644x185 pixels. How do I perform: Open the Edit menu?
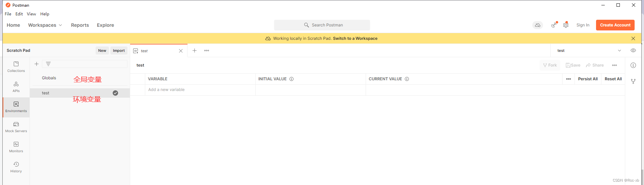click(x=19, y=14)
